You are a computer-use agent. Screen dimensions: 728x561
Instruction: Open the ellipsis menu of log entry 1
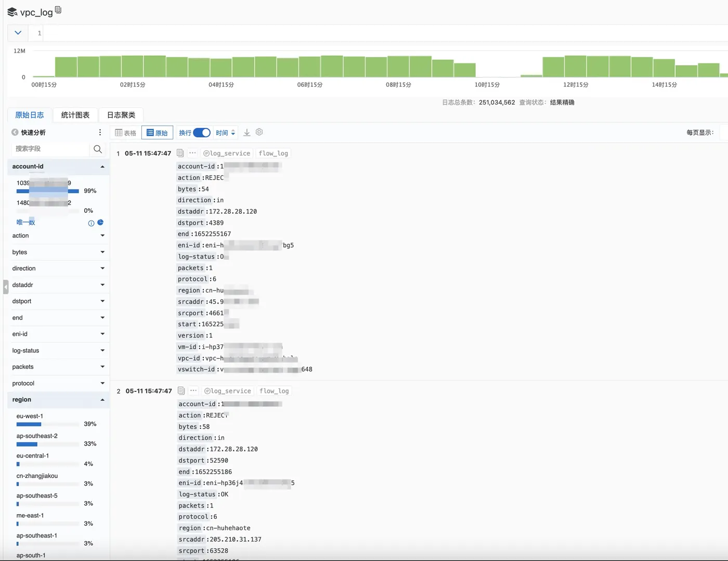[x=192, y=153]
